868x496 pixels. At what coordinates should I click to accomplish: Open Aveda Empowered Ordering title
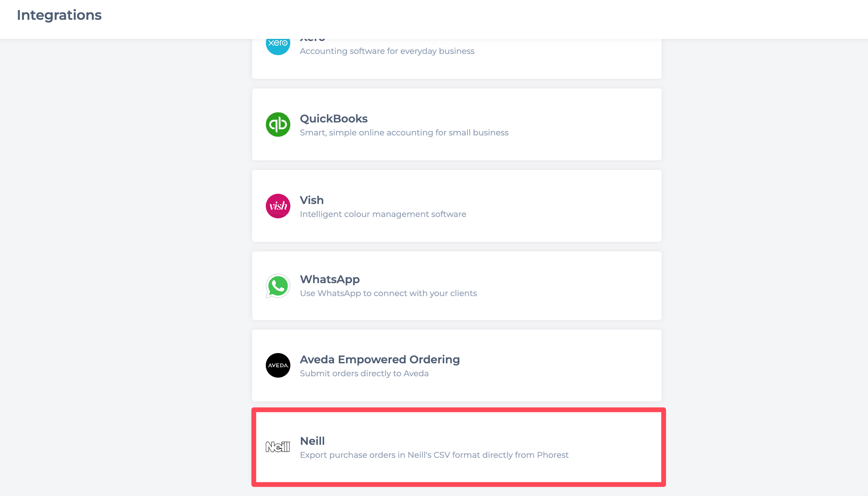[x=380, y=360]
